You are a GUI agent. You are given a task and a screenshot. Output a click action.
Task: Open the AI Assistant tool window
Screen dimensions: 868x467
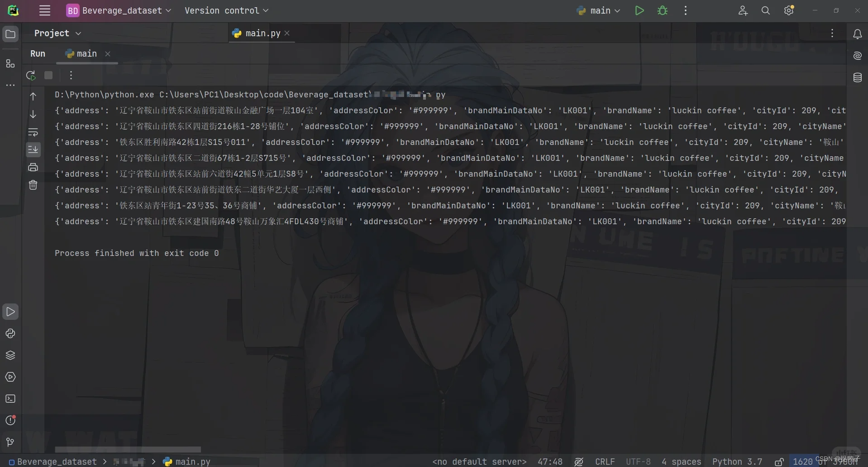857,56
